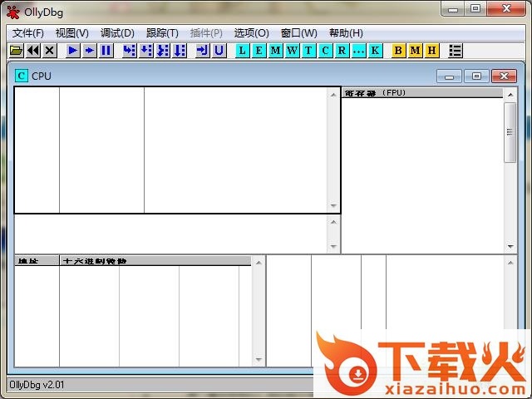The height and width of the screenshot is (399, 532).
Task: Open Windows list with W icon
Action: tap(292, 51)
